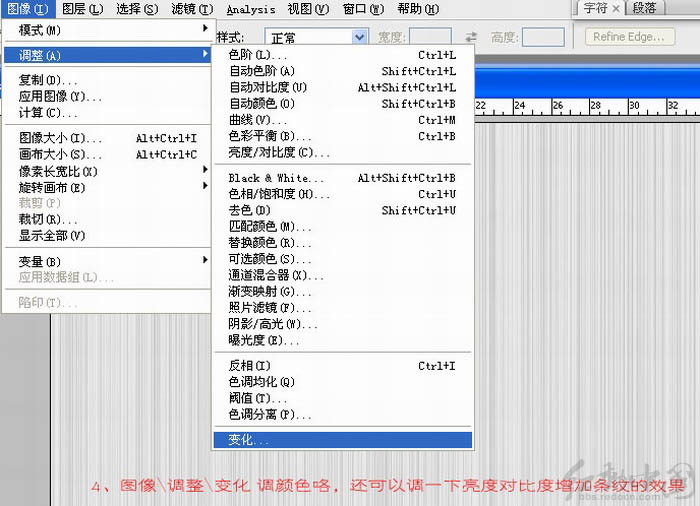The height and width of the screenshot is (506, 700).
Task: Close the 字符 tab
Action: tap(616, 8)
